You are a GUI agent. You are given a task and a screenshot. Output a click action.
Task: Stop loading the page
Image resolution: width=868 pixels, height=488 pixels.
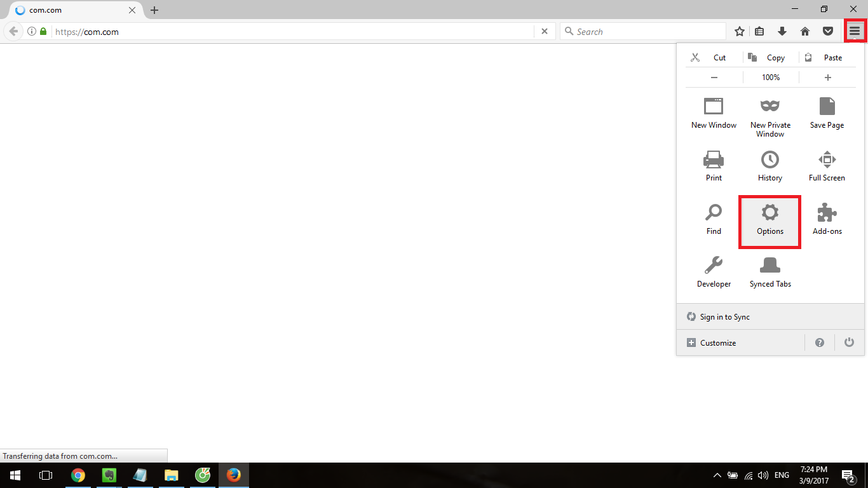click(545, 31)
